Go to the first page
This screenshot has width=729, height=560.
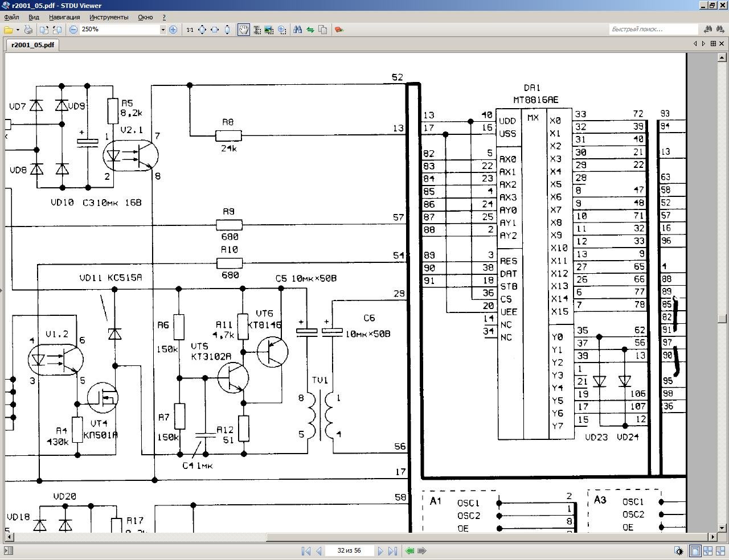click(x=306, y=551)
